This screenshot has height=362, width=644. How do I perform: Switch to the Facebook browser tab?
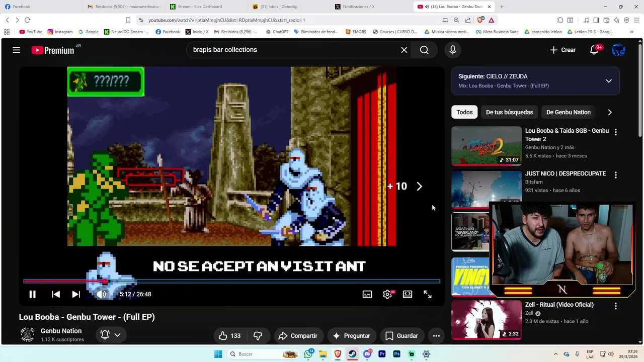coord(40,7)
